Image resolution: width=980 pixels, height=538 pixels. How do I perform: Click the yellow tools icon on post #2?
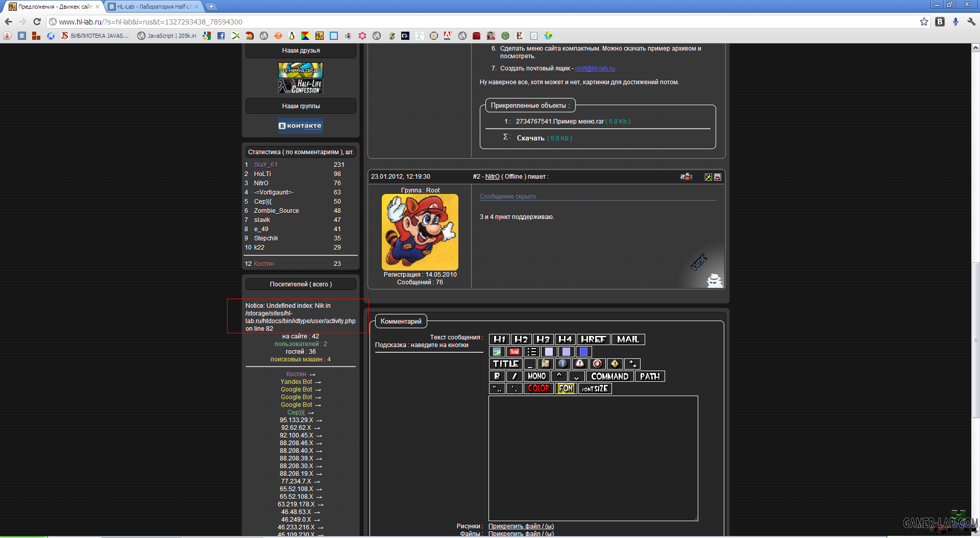coord(708,177)
